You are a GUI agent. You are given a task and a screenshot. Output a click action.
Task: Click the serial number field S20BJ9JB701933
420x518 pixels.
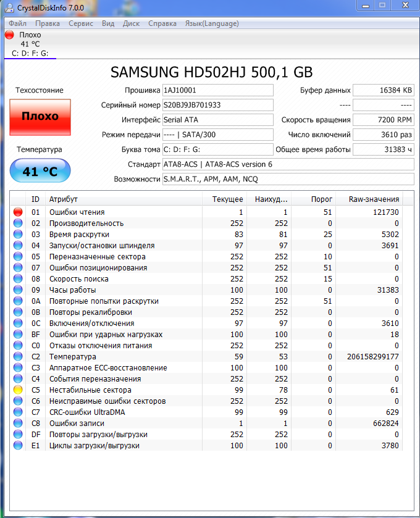click(x=218, y=105)
